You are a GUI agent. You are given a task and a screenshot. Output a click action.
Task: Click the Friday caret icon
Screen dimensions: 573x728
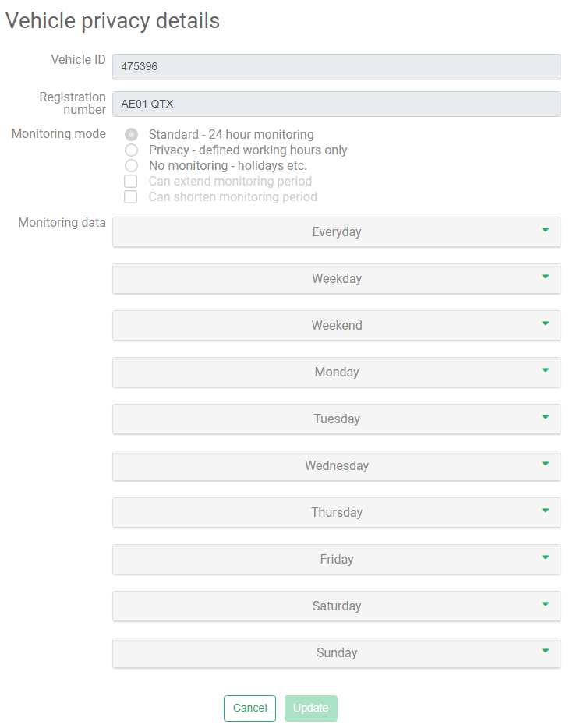point(546,557)
